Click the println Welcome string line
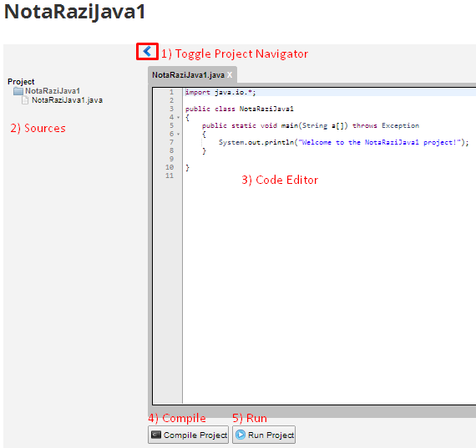 344,142
